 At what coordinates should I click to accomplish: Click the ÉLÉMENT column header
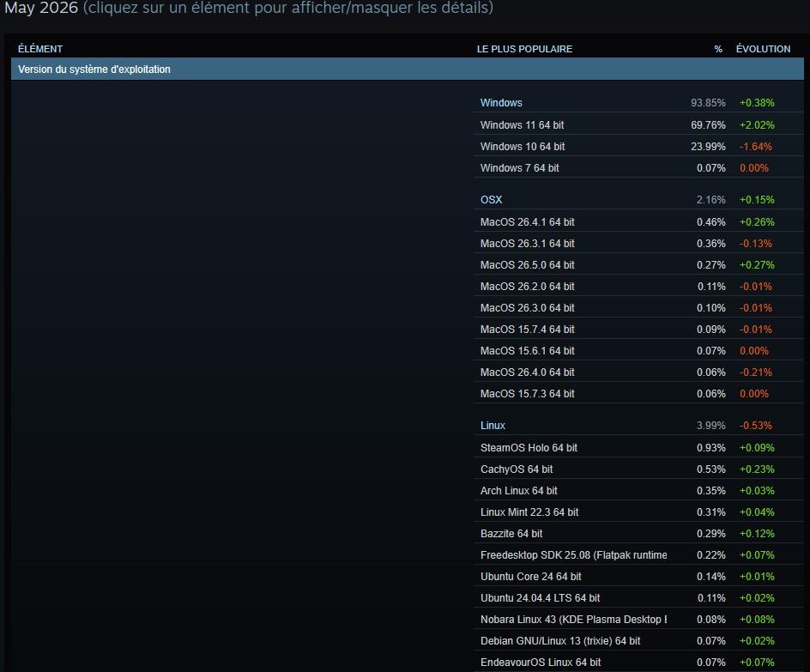(40, 49)
